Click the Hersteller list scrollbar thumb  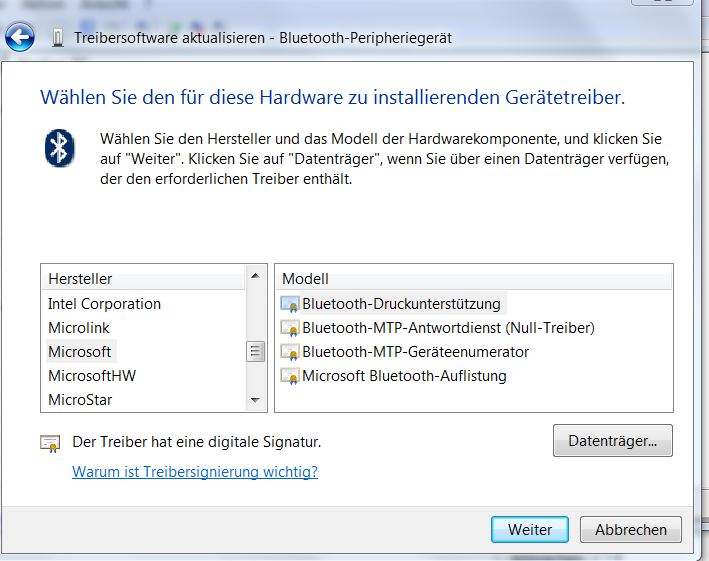pyautogui.click(x=255, y=351)
